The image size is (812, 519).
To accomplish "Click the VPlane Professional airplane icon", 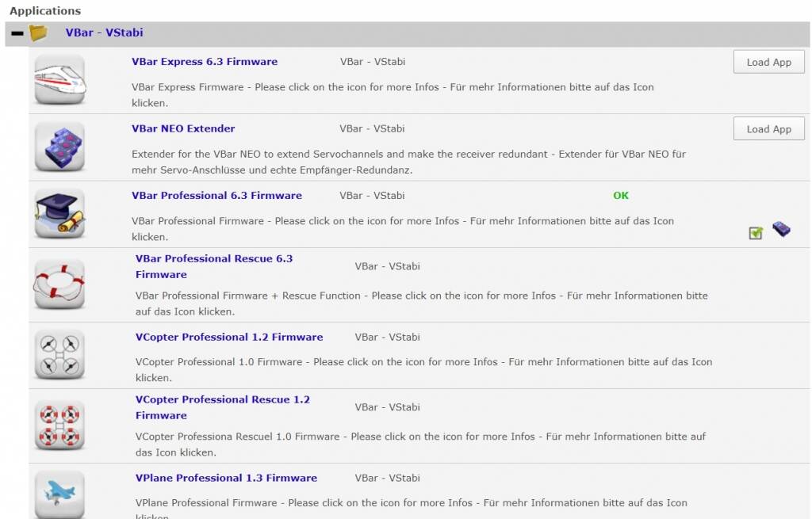I will click(59, 494).
